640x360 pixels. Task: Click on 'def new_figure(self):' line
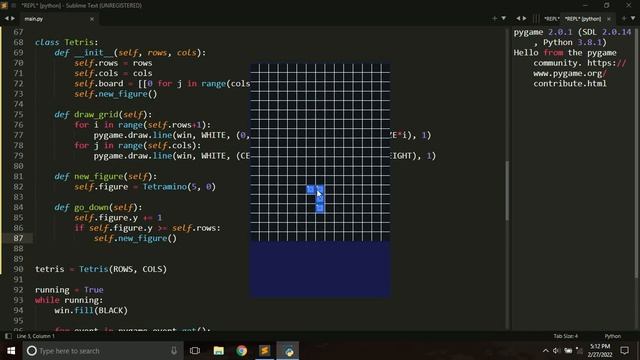pos(105,176)
